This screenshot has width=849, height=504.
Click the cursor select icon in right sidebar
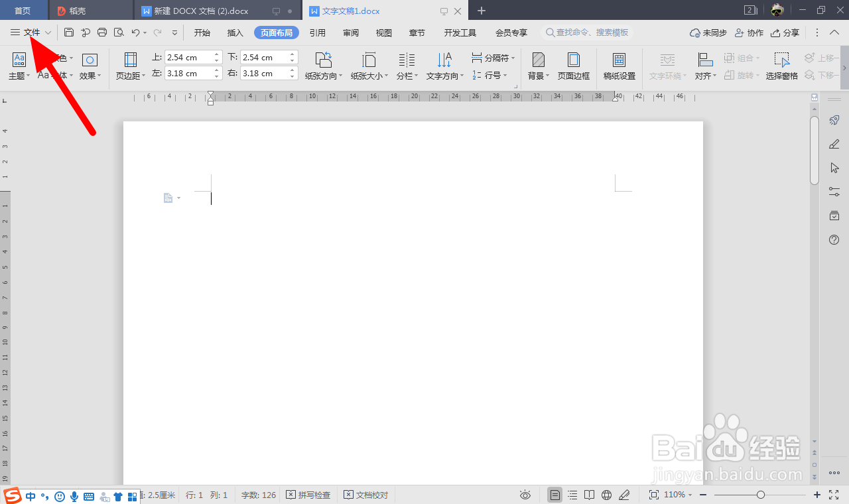[x=834, y=168]
